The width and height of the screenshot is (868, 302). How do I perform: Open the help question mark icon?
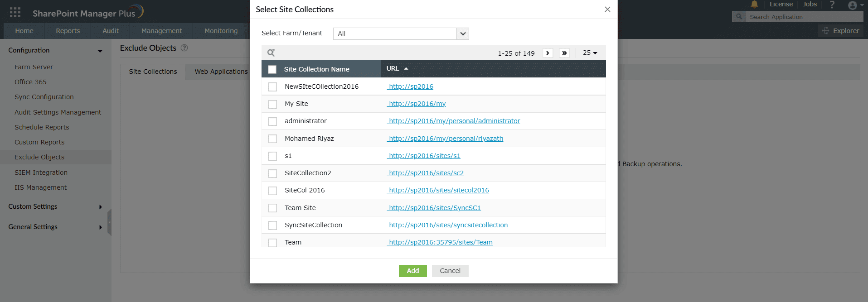(832, 5)
